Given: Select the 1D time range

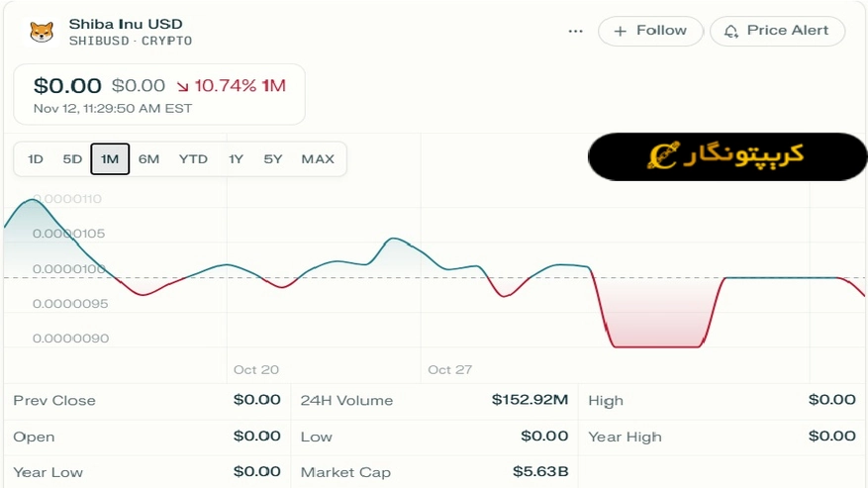Looking at the screenshot, I should (x=36, y=159).
